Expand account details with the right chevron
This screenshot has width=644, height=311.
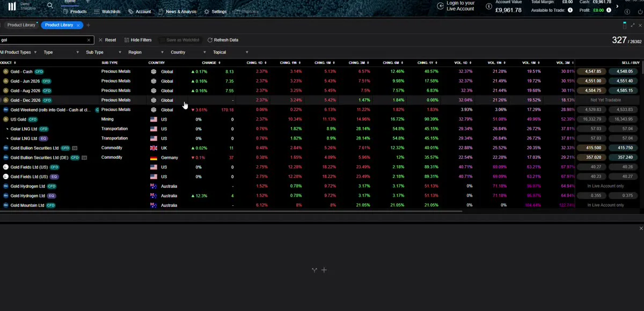click(617, 6)
